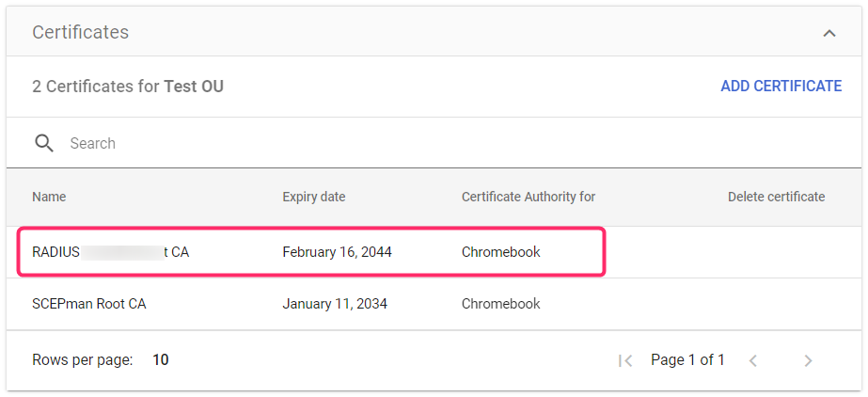Image resolution: width=868 pixels, height=397 pixels.
Task: Go to the first page icon
Action: click(x=624, y=360)
